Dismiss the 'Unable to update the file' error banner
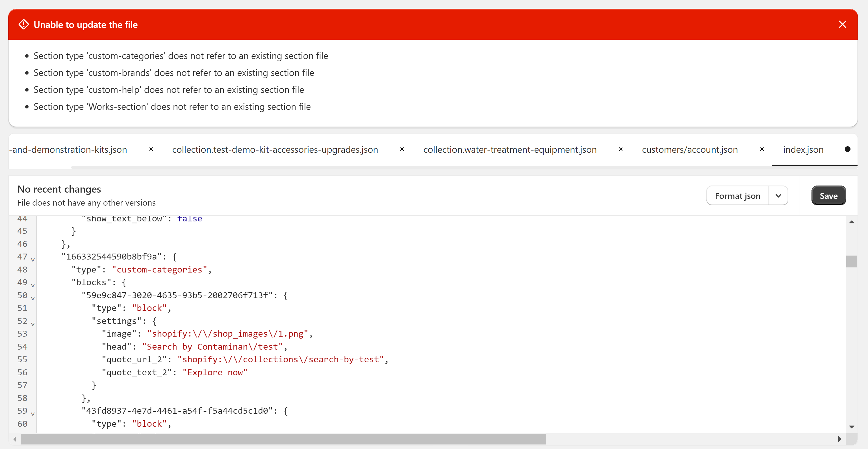 coord(842,25)
